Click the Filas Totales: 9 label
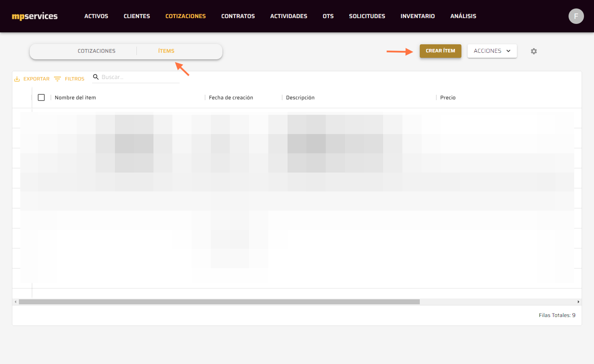The height and width of the screenshot is (364, 594). 557,315
